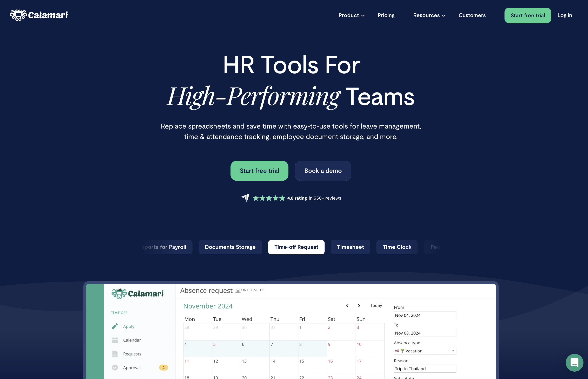The height and width of the screenshot is (379, 588).
Task: Click the checkmark icon beside Approval
Action: (115, 367)
